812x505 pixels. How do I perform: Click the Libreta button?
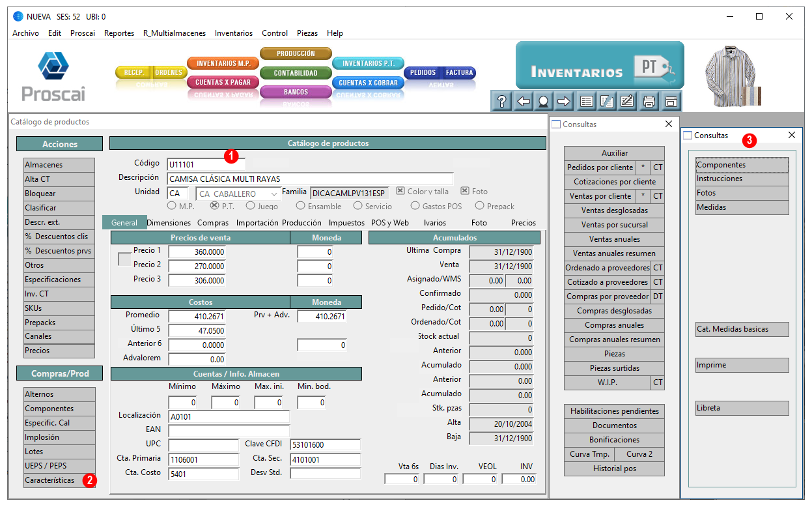click(742, 408)
